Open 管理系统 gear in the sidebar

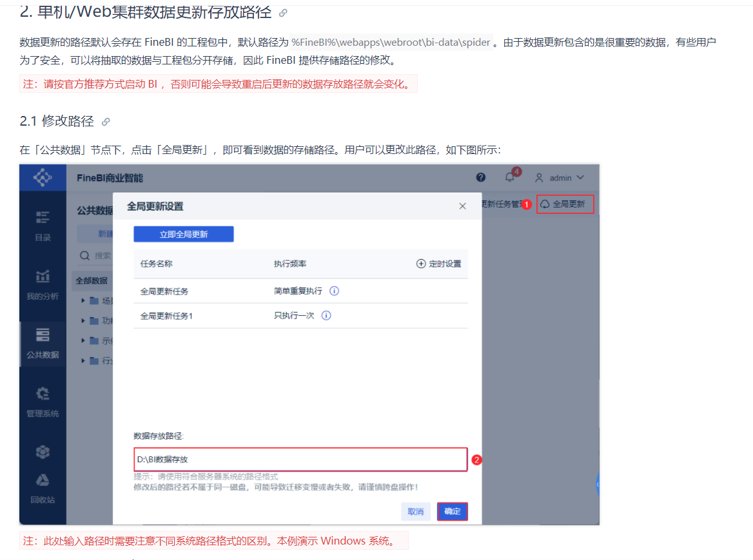point(43,402)
